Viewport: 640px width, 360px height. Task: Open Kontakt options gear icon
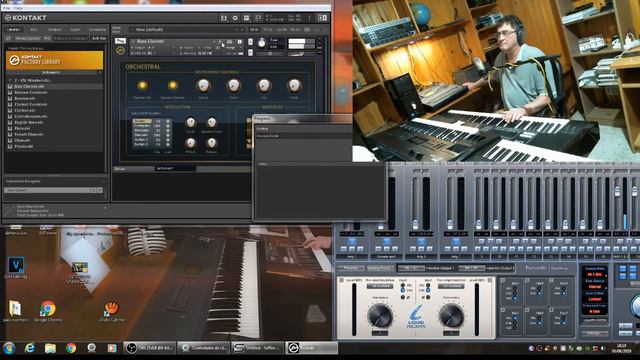tap(235, 18)
